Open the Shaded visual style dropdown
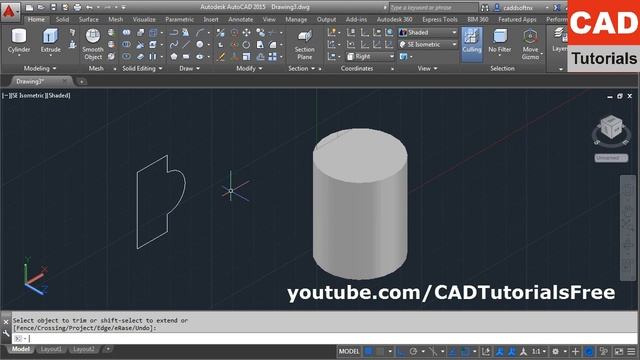 pyautogui.click(x=428, y=32)
